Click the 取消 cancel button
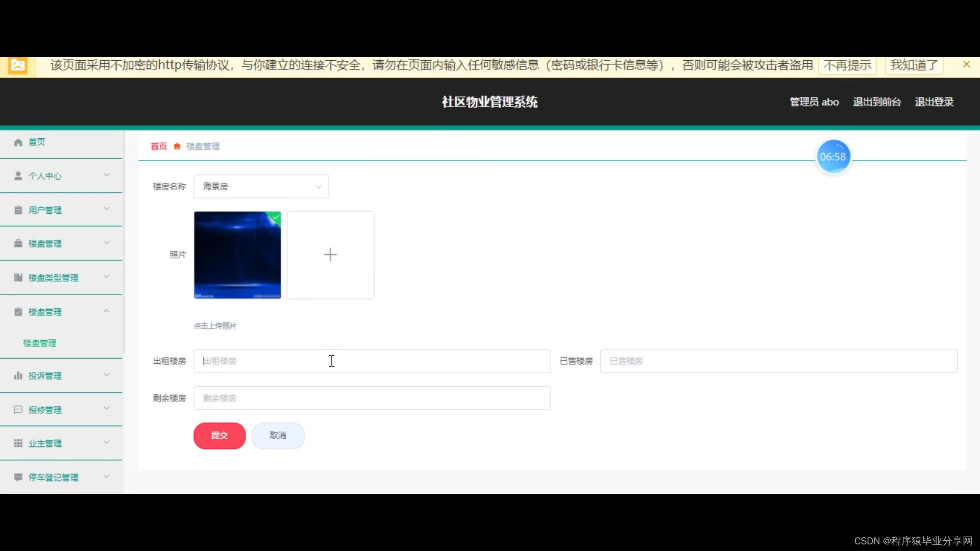Screen dimensions: 980x551 pos(278,436)
